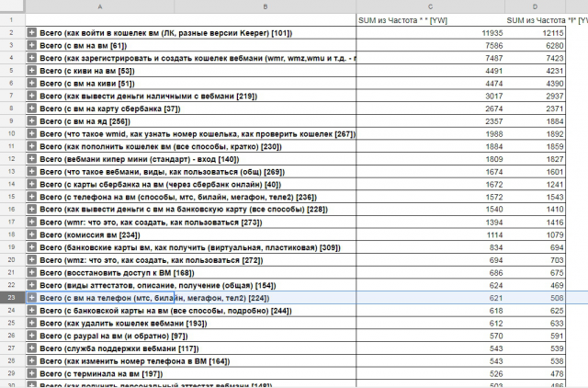Expand the 'как изменить номер телефона в ВМ' group

click(32, 361)
